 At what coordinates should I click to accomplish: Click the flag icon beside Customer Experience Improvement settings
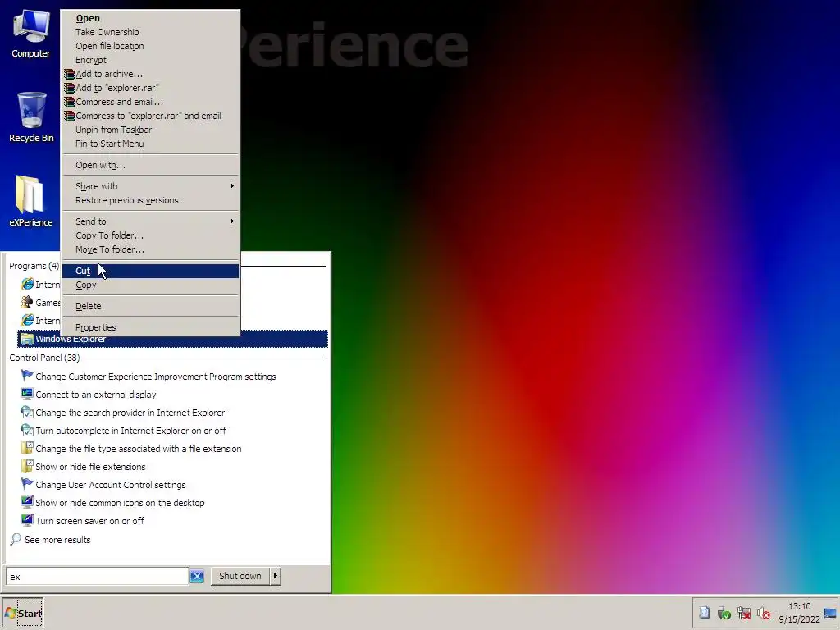[x=27, y=376]
